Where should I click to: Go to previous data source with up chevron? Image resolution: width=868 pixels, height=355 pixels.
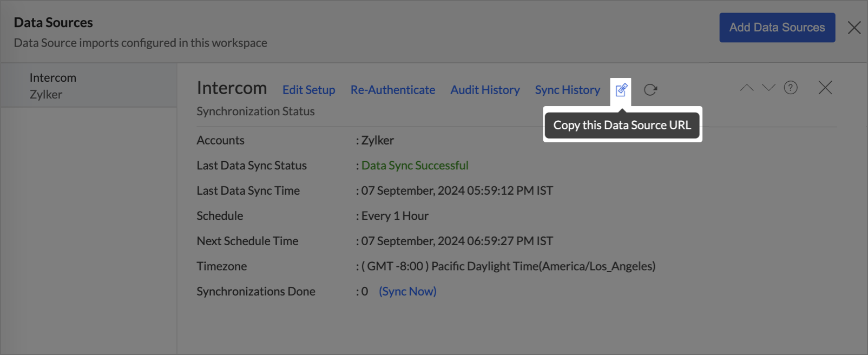pyautogui.click(x=747, y=88)
